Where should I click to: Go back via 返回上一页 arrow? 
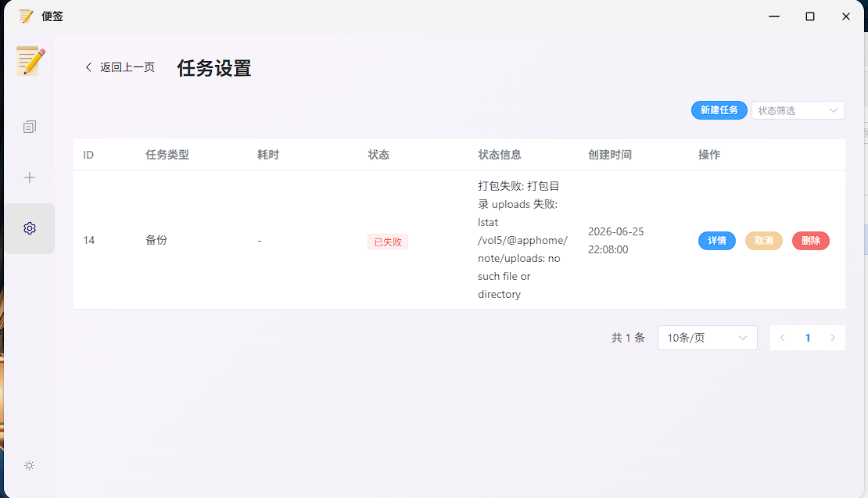(x=88, y=67)
